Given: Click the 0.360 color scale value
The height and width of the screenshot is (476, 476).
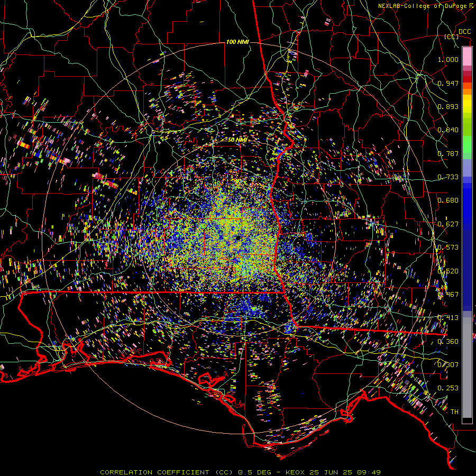Looking at the screenshot, I should pyautogui.click(x=448, y=342).
